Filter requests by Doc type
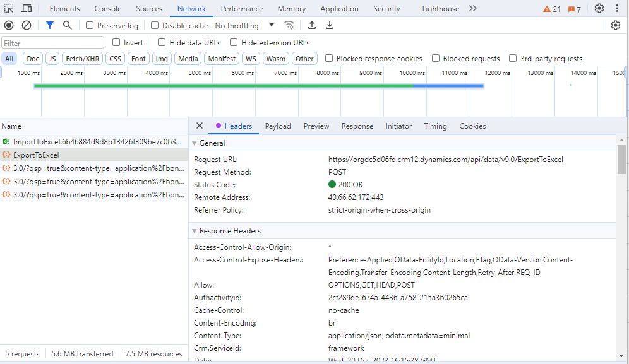The image size is (629, 364). point(33,59)
